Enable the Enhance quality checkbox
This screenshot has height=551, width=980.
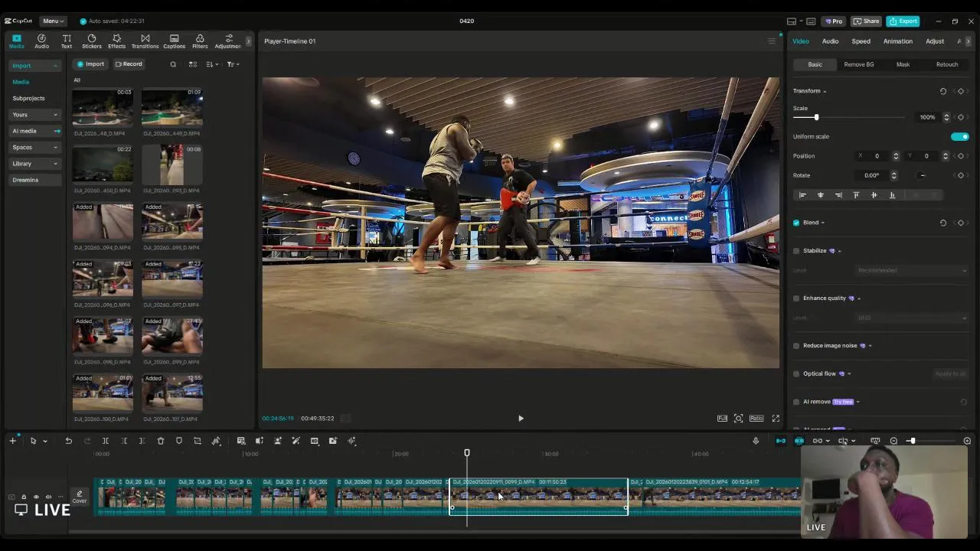pyautogui.click(x=796, y=298)
